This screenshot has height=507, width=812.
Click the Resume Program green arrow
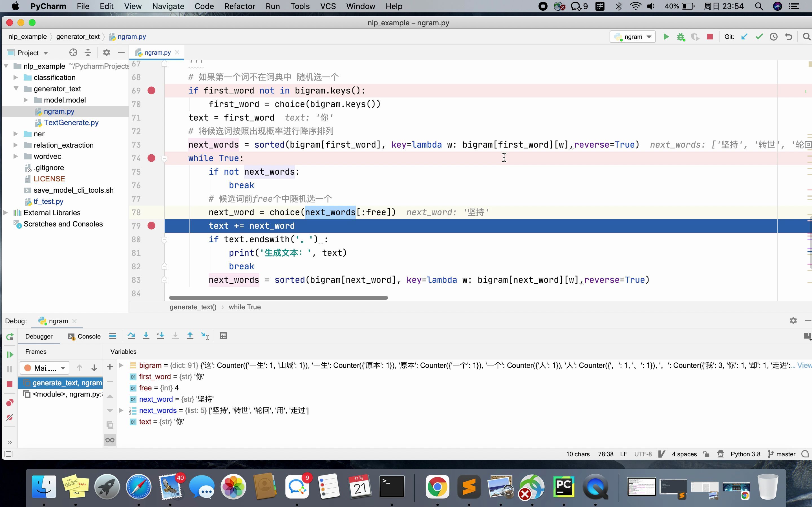pos(10,354)
